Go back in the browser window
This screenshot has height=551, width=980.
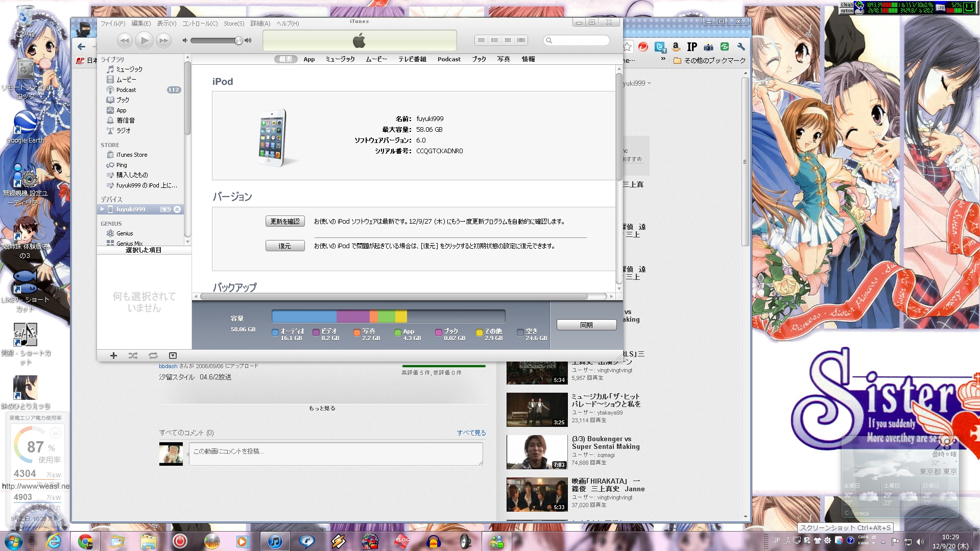pyautogui.click(x=81, y=47)
